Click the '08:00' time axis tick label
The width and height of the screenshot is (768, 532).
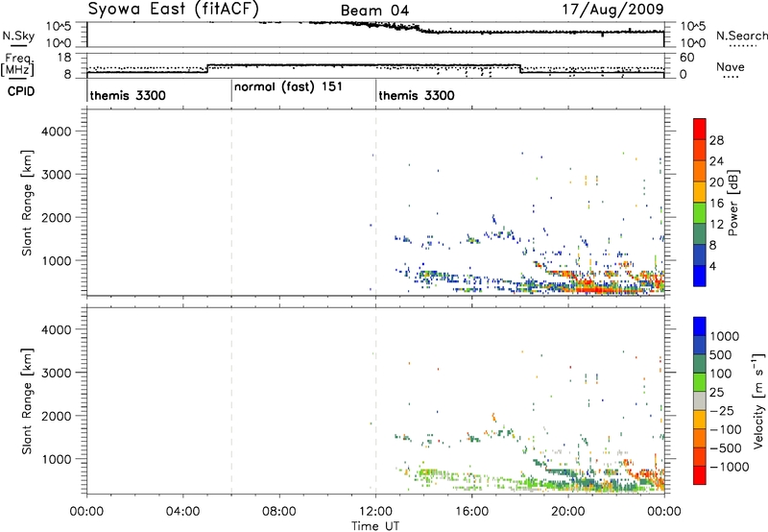coord(279,512)
